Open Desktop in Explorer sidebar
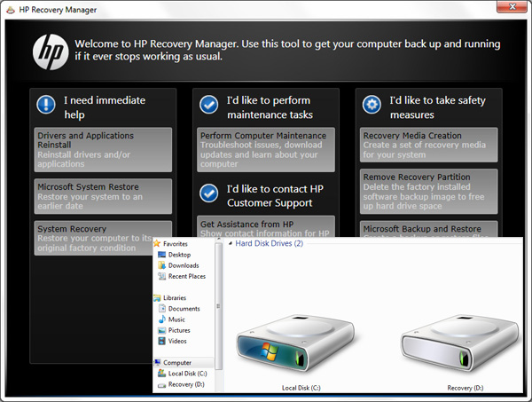This screenshot has width=532, height=402. [179, 255]
